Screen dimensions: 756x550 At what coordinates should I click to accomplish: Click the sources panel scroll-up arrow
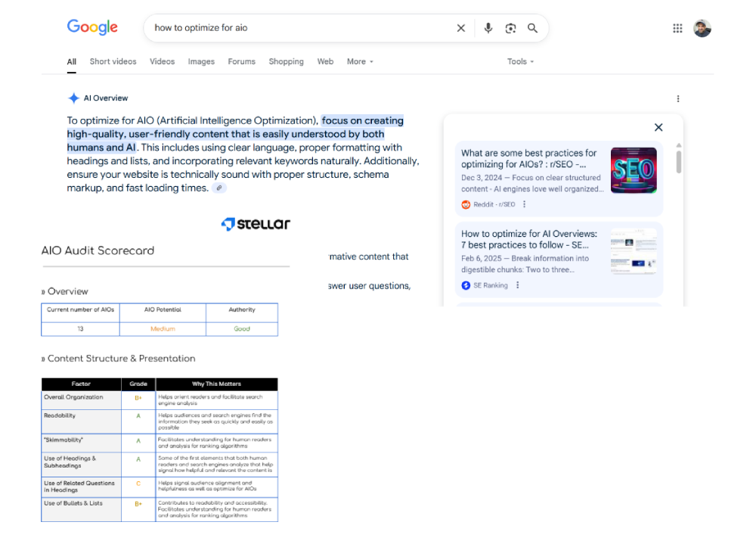tap(678, 145)
